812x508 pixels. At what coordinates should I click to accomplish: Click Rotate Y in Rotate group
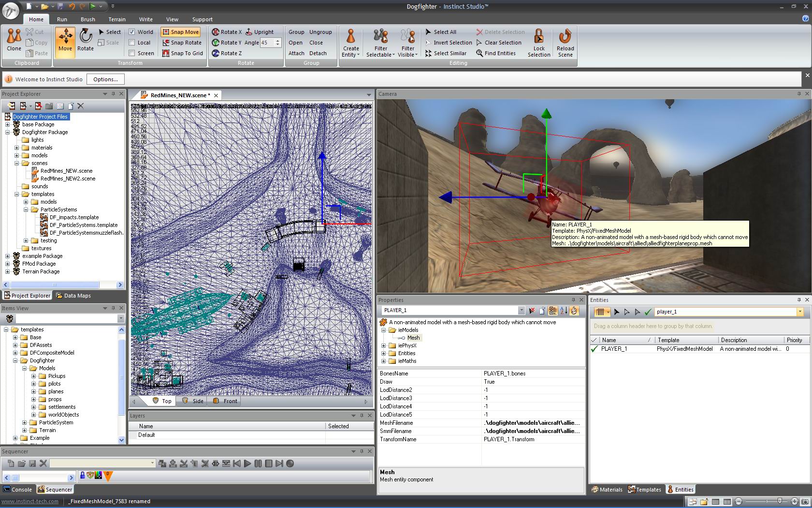pos(227,43)
